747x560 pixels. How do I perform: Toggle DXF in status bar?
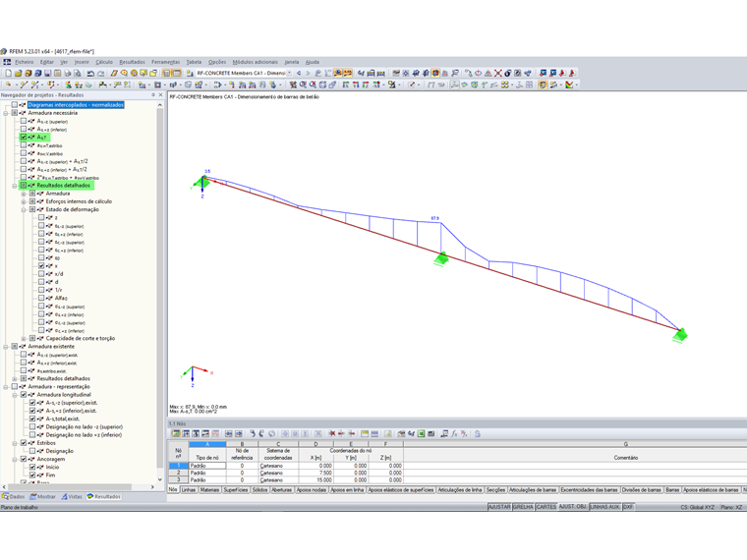(628, 507)
